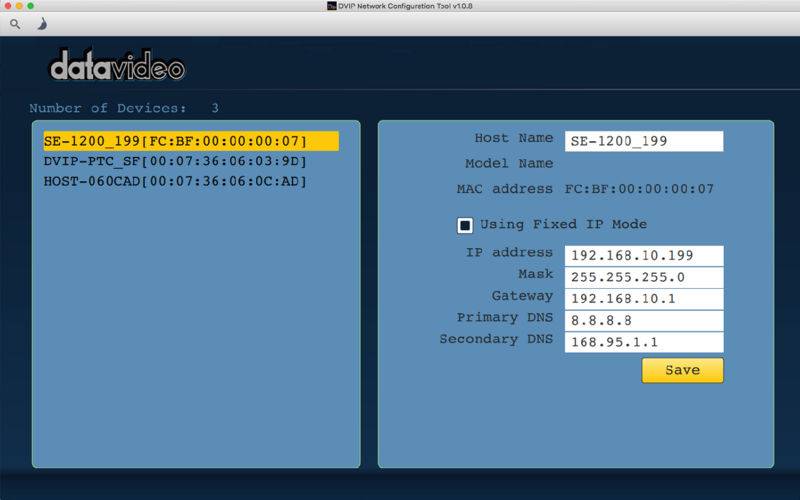800x500 pixels.
Task: Click the IP address field
Action: [x=644, y=256]
